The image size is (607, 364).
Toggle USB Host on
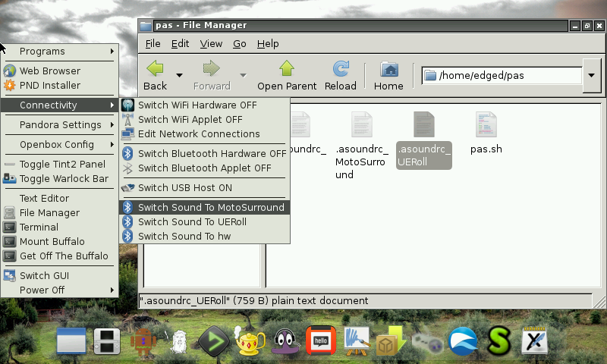coord(185,187)
